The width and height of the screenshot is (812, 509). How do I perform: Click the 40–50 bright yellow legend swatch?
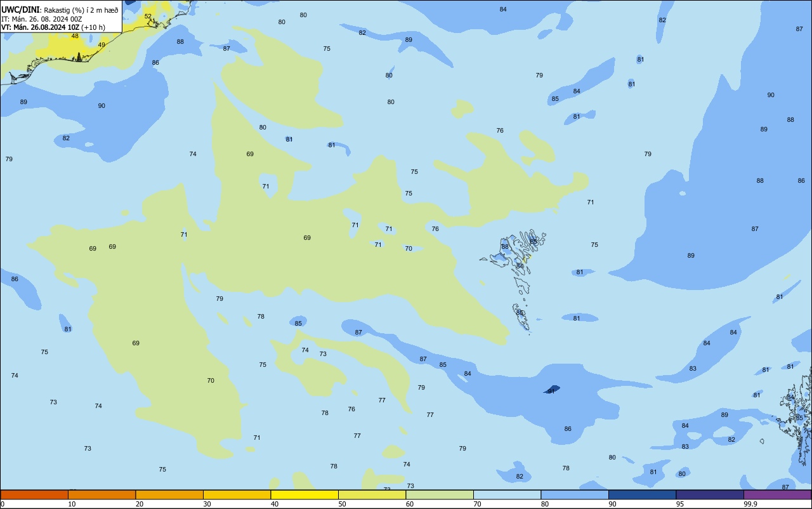pos(304,494)
